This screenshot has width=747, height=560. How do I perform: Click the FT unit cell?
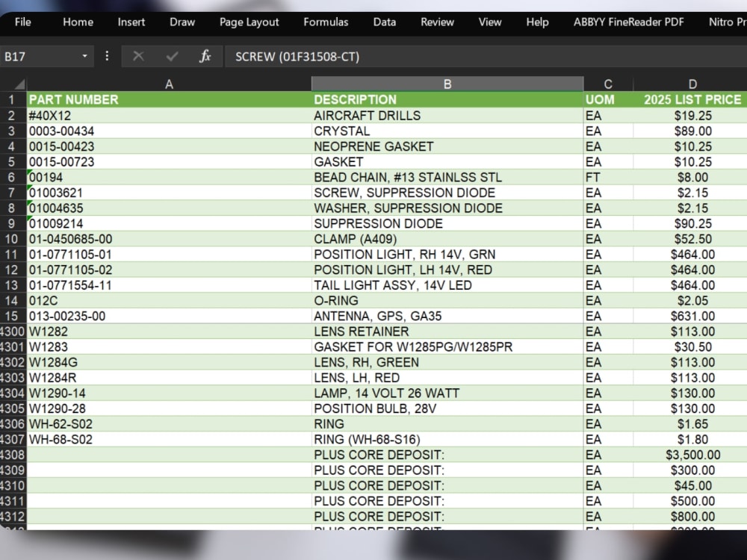[608, 177]
